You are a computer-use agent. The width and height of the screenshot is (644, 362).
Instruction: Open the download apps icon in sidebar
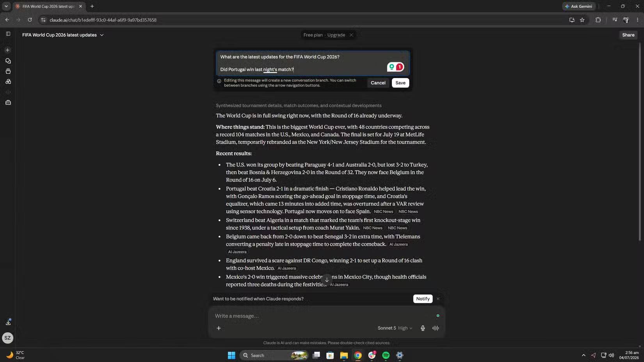[x=8, y=323]
